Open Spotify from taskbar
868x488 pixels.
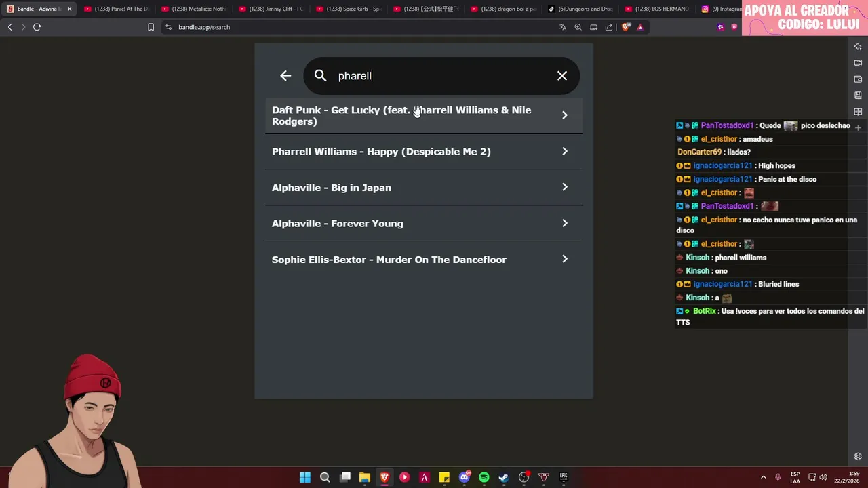(x=484, y=477)
